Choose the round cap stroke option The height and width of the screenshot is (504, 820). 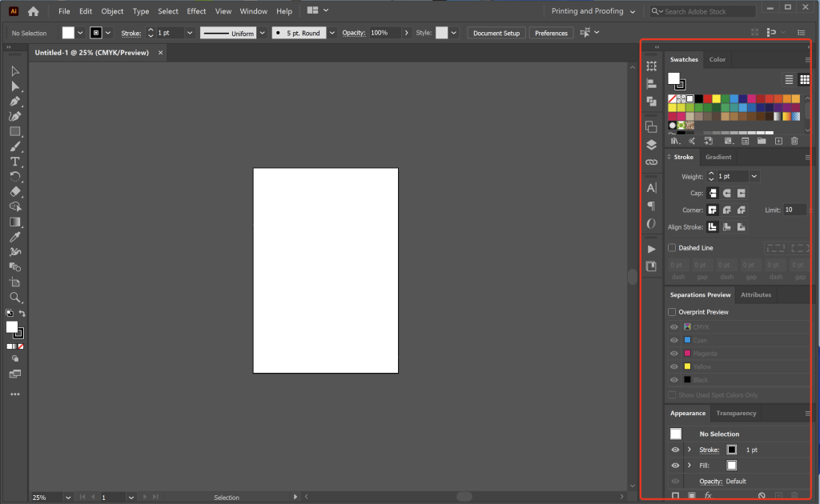[x=727, y=193]
